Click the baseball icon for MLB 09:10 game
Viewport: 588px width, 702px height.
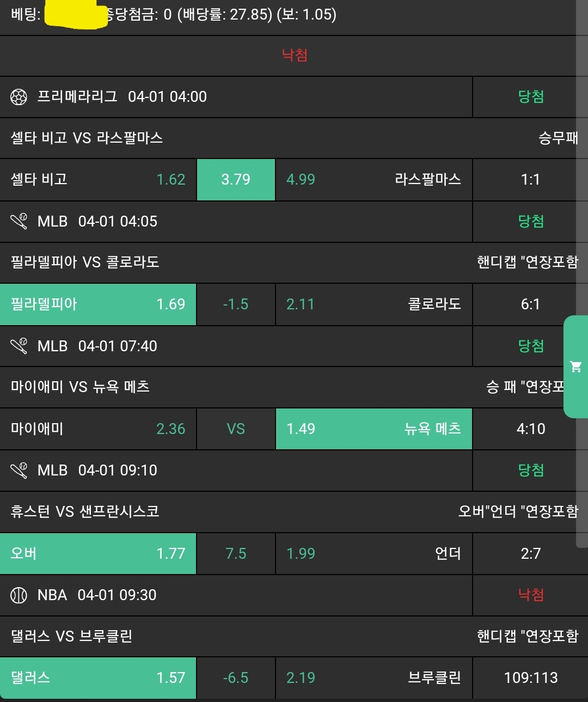(19, 471)
